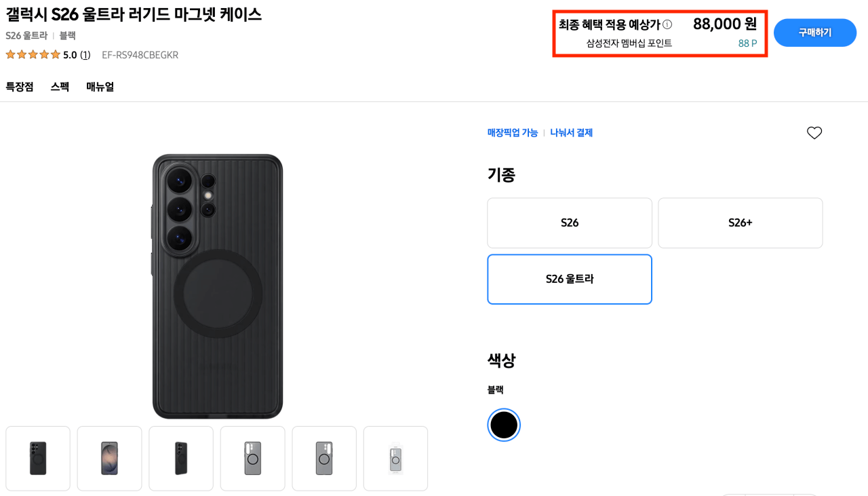Click the orange price highlight box
Image resolution: width=868 pixels, height=496 pixels.
pos(660,33)
